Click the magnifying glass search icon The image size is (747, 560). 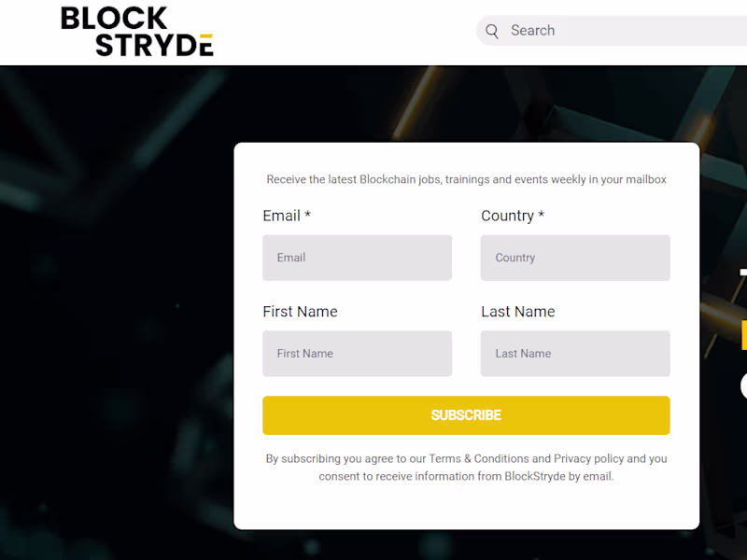(x=492, y=31)
